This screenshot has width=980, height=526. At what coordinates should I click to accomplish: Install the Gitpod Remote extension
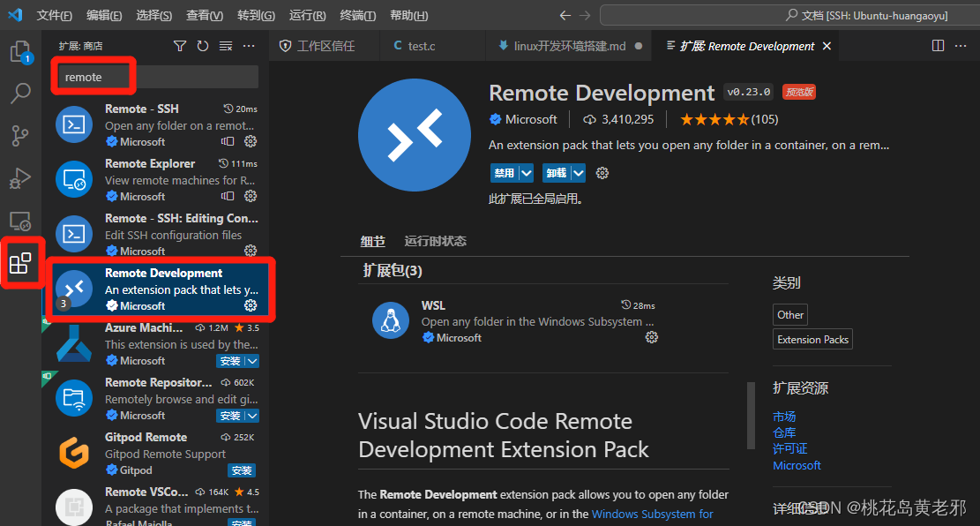coord(241,470)
